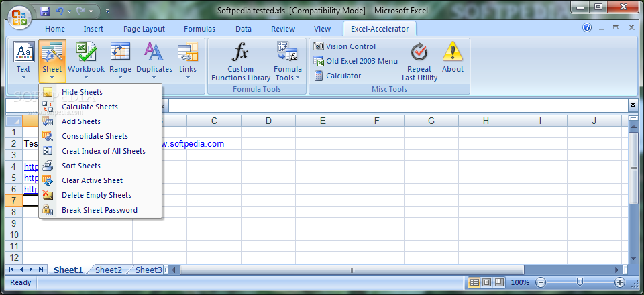Switch to the Home tab

[x=54, y=29]
